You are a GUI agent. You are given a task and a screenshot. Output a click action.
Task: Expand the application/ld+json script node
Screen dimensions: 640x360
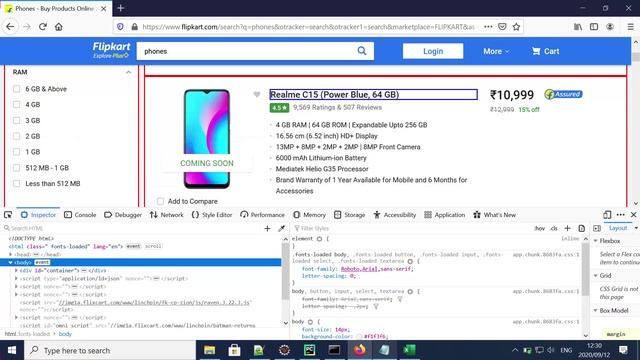tap(16, 278)
